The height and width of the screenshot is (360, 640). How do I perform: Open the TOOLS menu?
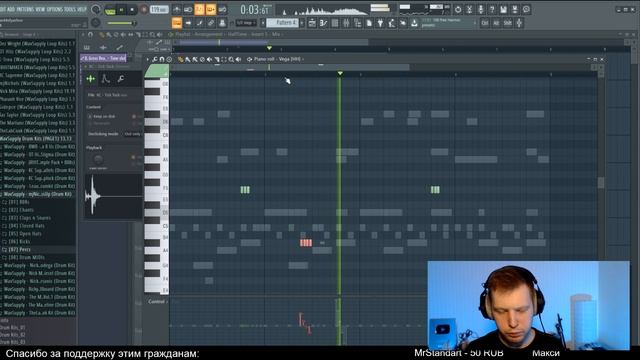(70, 9)
